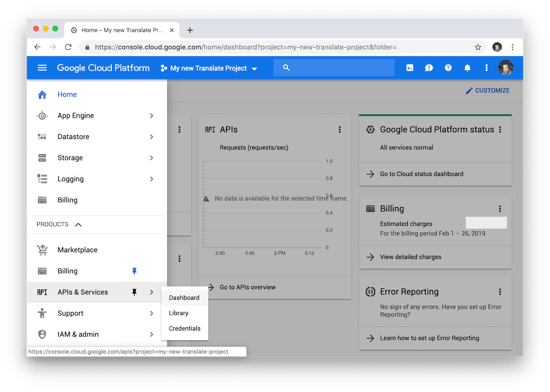
Task: Open the feedback icon in the header
Action: point(429,67)
